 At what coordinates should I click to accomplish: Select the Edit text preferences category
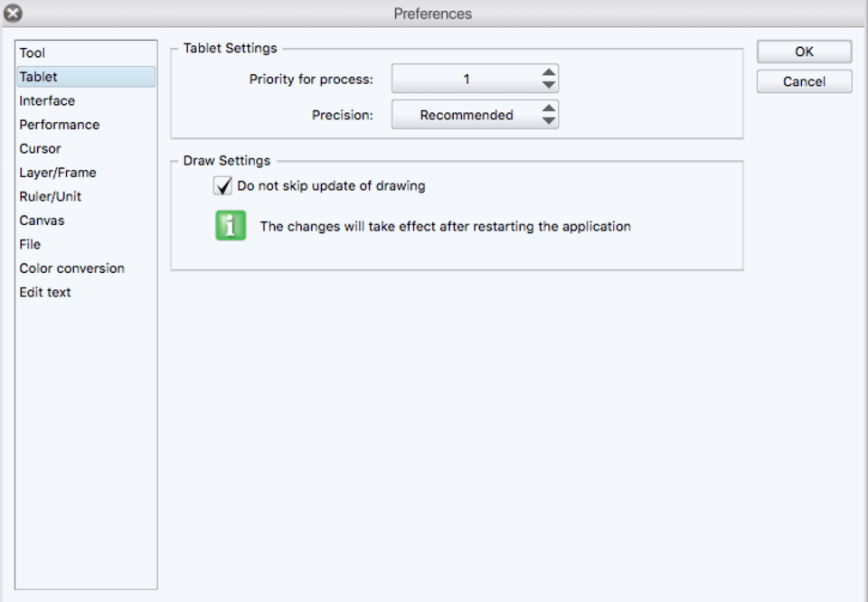click(45, 293)
